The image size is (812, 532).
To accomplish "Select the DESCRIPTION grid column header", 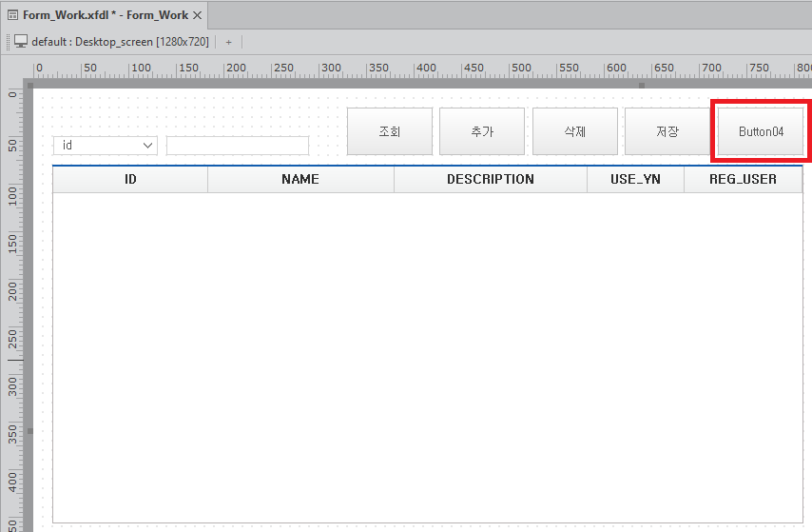I will 490,179.
